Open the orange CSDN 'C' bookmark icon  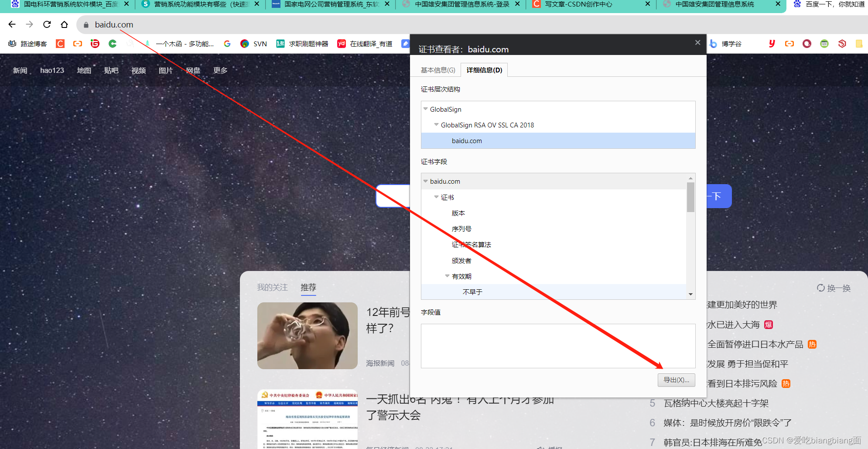click(60, 44)
